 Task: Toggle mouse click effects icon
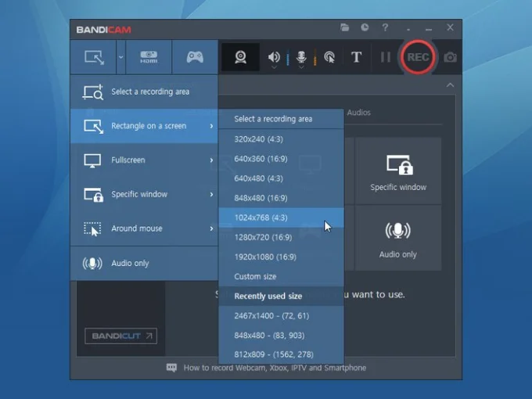(329, 57)
